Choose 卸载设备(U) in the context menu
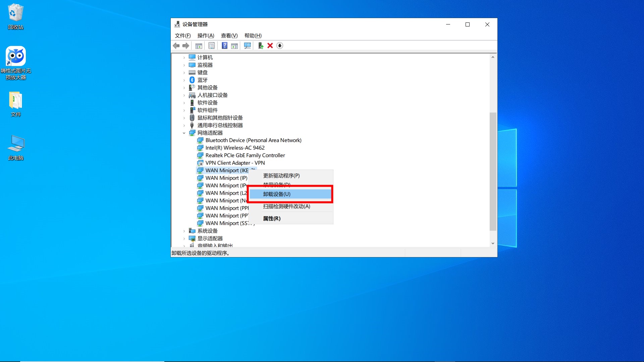The image size is (644, 362). tap(277, 194)
